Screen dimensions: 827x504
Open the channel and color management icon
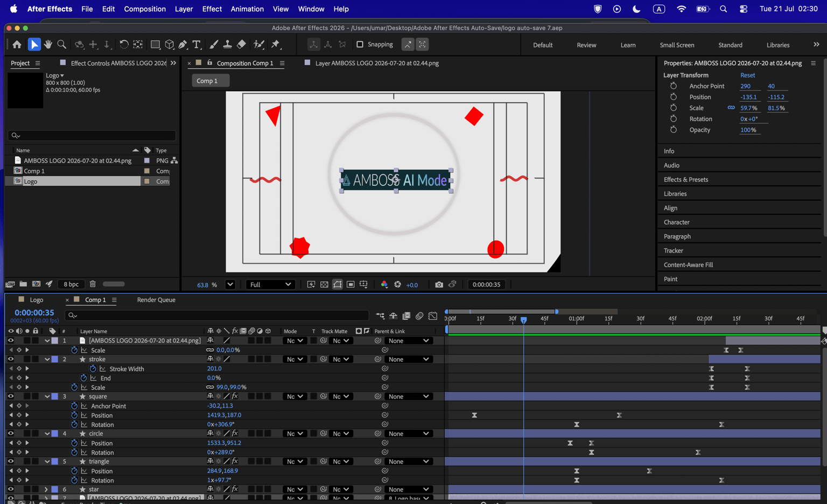tap(384, 285)
